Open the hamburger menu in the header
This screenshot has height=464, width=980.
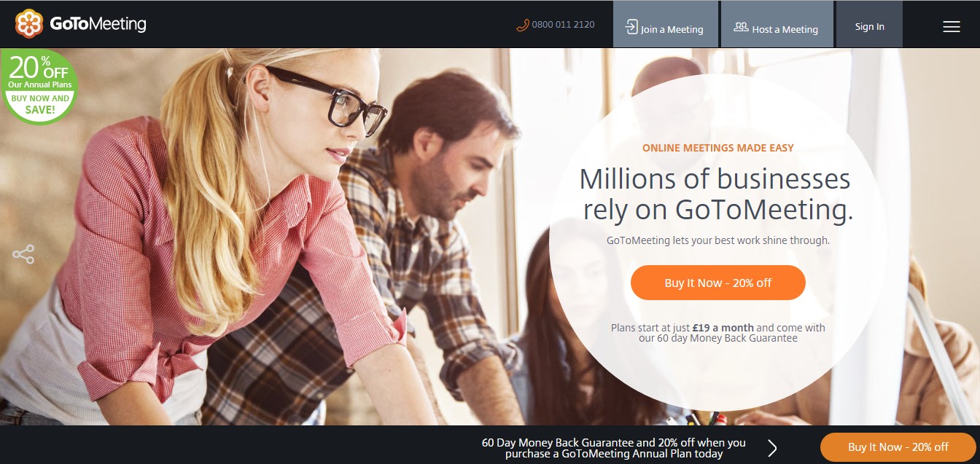click(x=951, y=27)
